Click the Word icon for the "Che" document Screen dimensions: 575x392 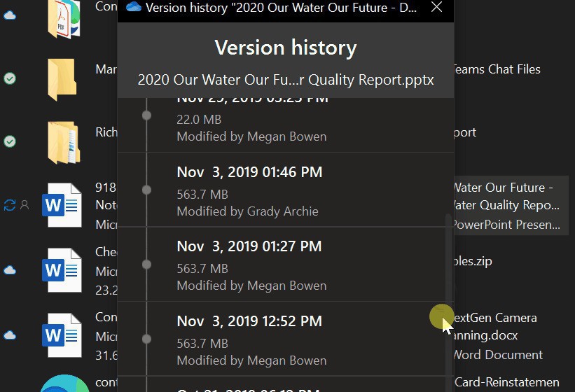coord(62,269)
